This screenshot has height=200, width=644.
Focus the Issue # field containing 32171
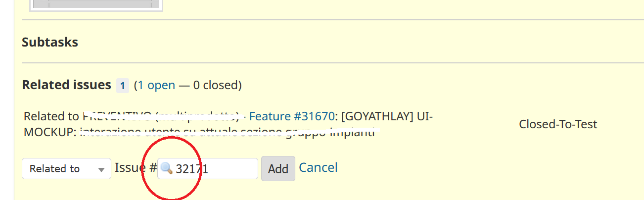[x=208, y=169]
